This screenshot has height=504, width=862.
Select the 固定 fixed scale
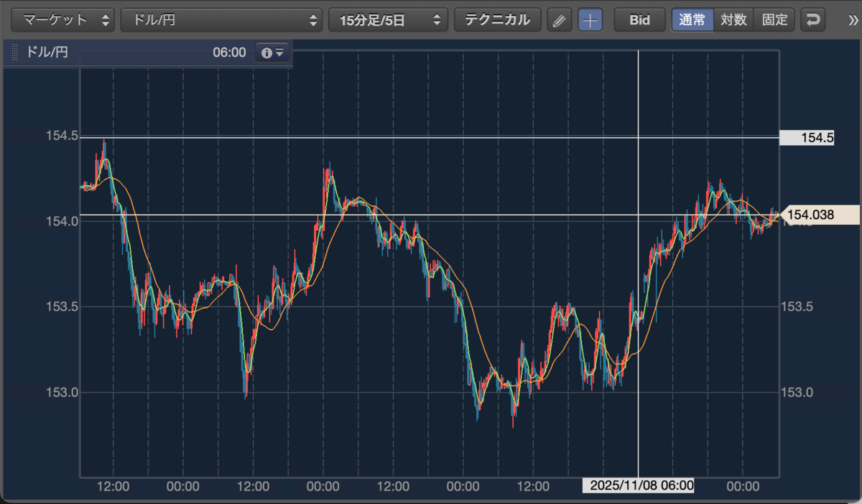pyautogui.click(x=774, y=20)
